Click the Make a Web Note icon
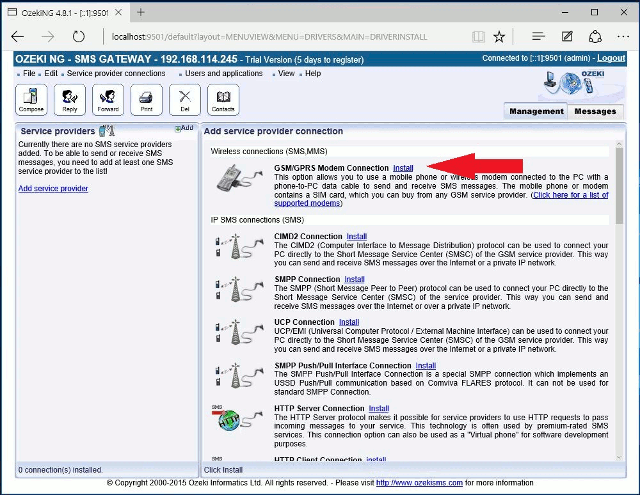The width and height of the screenshot is (640, 495). pyautogui.click(x=567, y=37)
